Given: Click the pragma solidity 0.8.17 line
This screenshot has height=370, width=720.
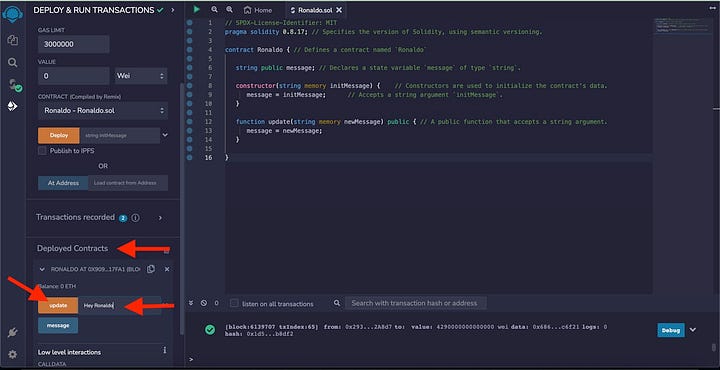Looking at the screenshot, I should click(383, 32).
